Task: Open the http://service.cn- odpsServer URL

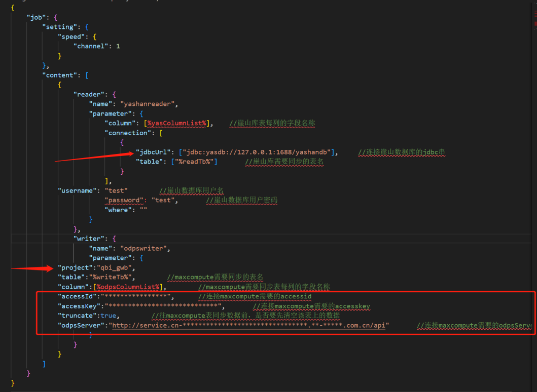Action: coord(248,325)
